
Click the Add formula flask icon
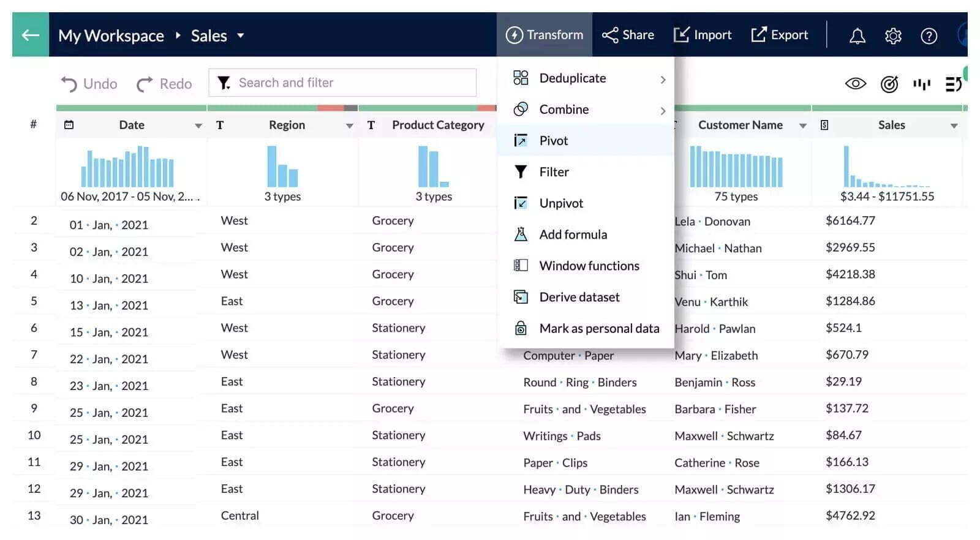[521, 234]
